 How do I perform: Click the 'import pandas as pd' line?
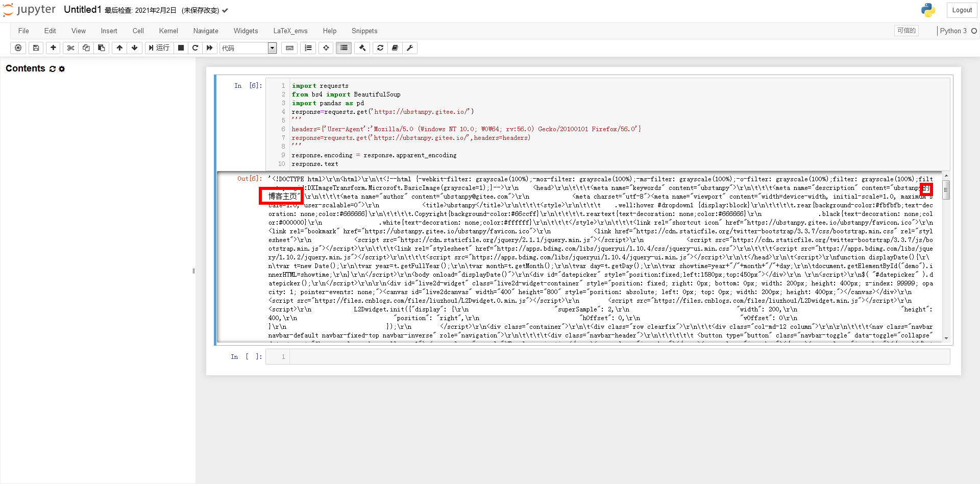click(328, 103)
